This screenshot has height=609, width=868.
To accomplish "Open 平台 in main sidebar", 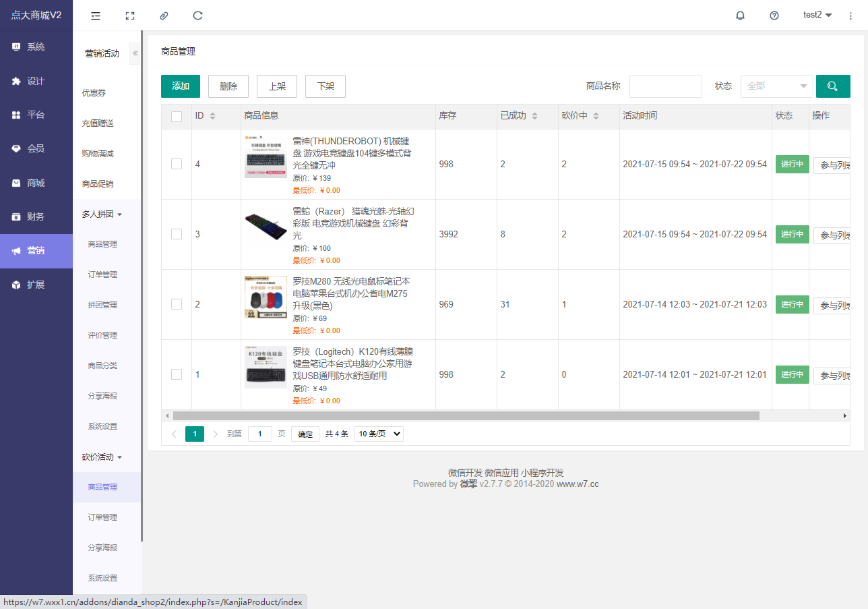I will tap(36, 115).
